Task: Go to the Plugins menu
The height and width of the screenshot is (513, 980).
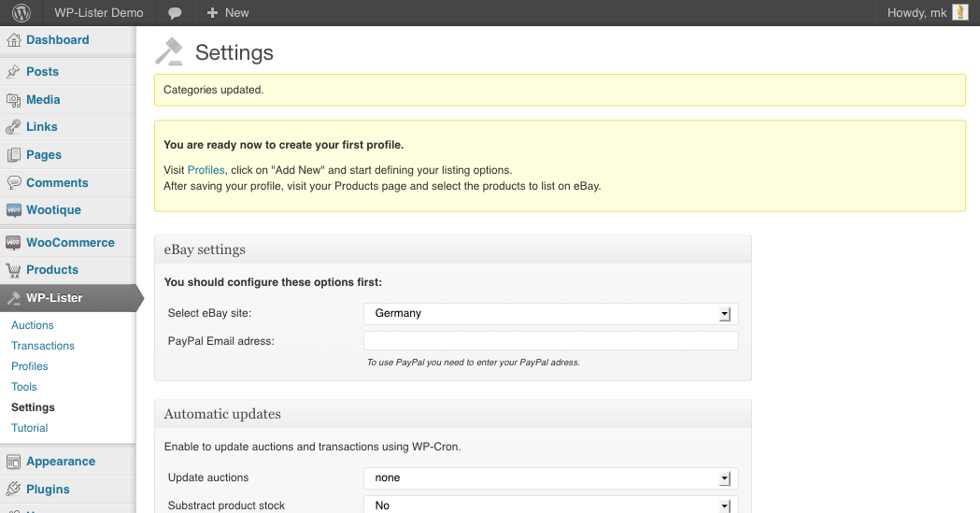Action: [x=48, y=490]
